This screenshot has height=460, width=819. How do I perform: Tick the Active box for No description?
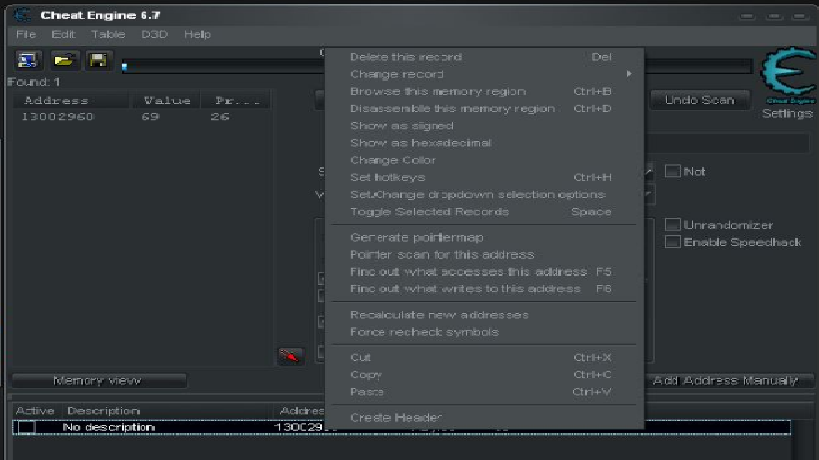click(x=26, y=427)
